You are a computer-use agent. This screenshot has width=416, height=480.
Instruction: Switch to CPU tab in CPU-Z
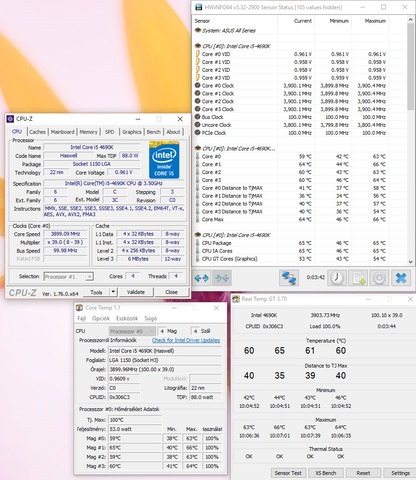pos(17,132)
